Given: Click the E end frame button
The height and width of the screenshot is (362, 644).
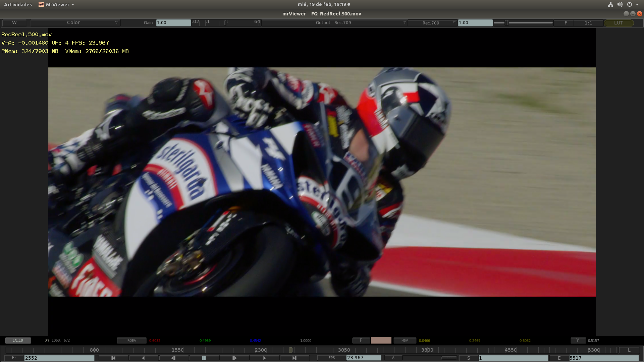Looking at the screenshot, I should pos(559,358).
